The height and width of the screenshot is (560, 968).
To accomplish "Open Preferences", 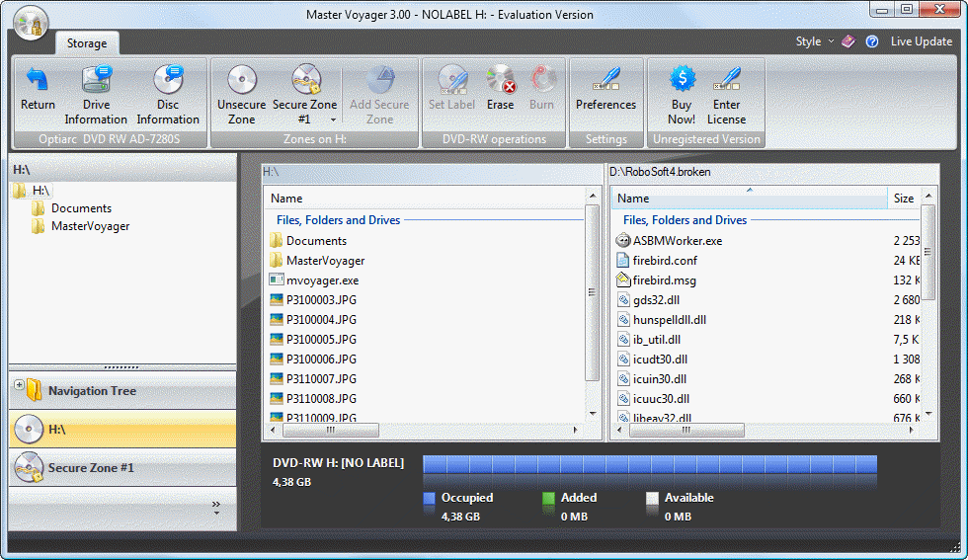I will pos(606,88).
